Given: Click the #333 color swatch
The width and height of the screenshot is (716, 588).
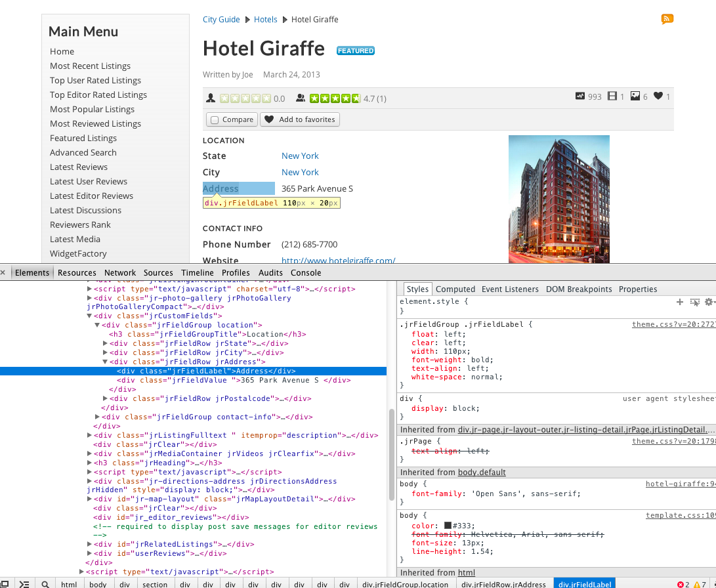Looking at the screenshot, I should [x=448, y=526].
